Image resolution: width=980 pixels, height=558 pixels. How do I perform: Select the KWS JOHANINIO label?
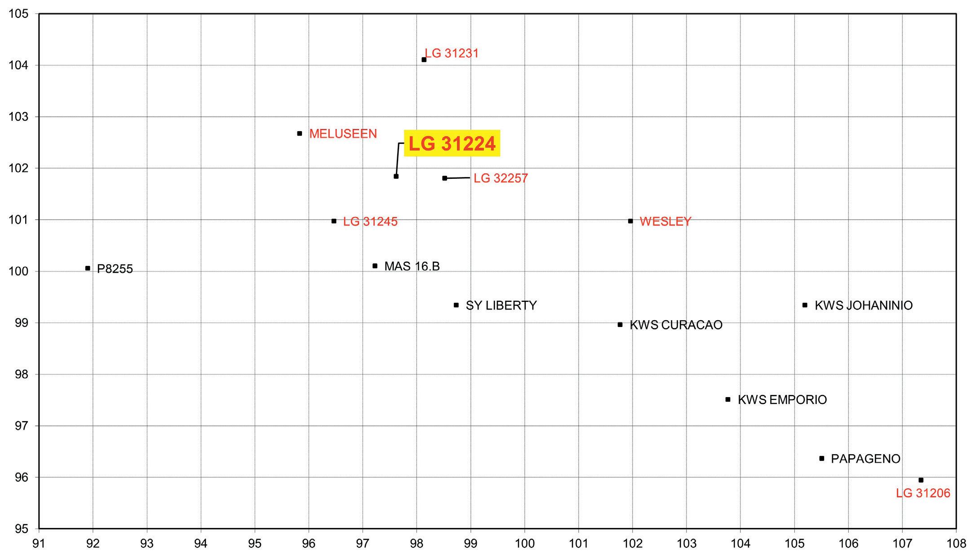pos(863,306)
